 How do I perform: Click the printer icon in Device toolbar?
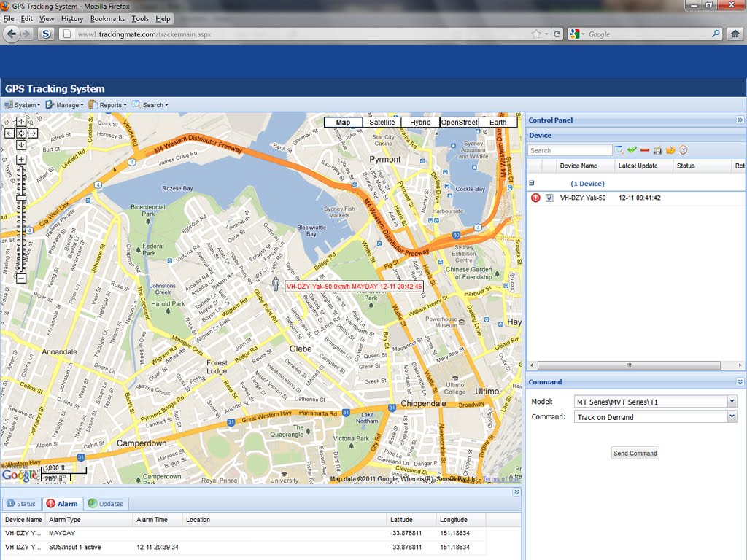tap(657, 150)
